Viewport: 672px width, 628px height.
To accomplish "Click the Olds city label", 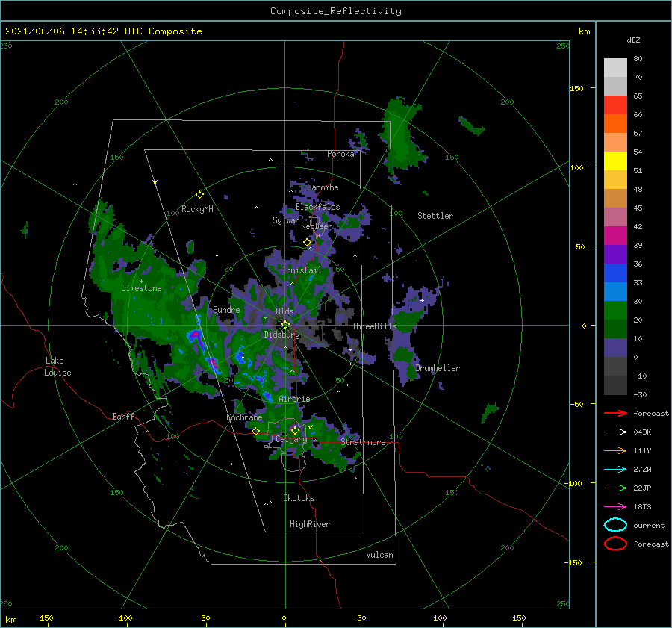I will 284,311.
